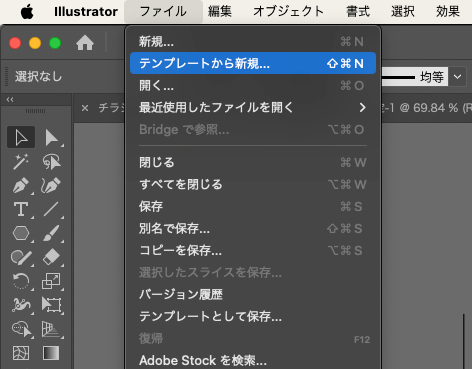Select the Gradient tool
472x369 pixels.
51,353
